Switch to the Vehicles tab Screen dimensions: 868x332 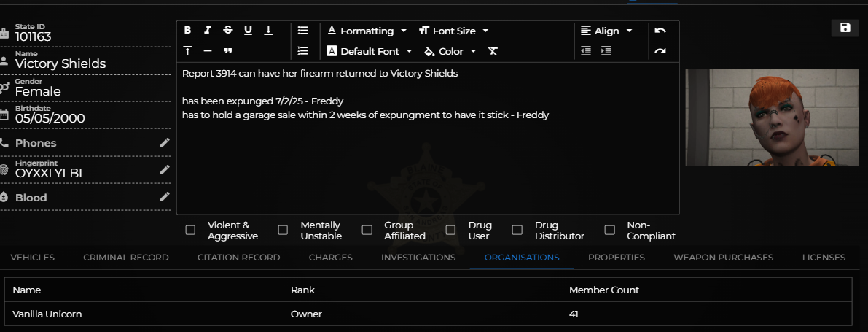[33, 257]
